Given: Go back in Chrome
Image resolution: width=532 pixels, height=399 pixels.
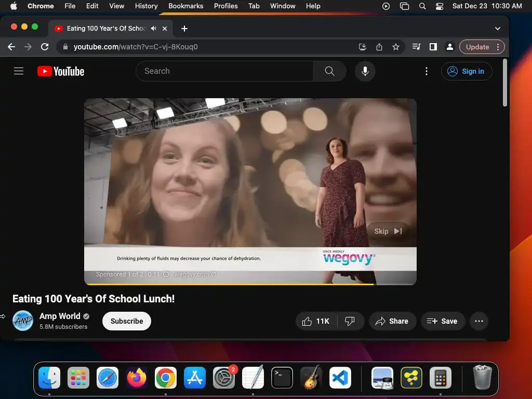Looking at the screenshot, I should coord(11,47).
